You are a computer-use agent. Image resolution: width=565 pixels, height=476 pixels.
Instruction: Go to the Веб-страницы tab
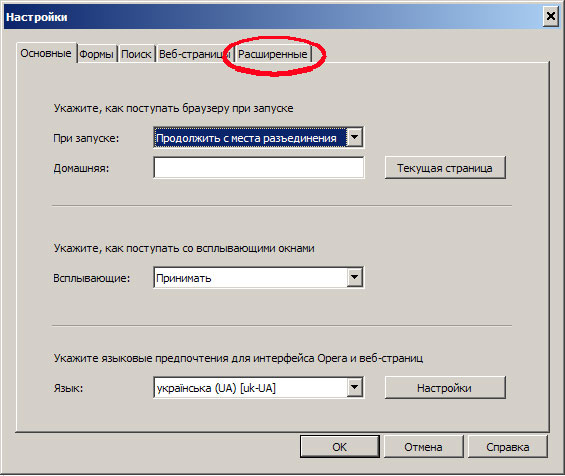195,54
